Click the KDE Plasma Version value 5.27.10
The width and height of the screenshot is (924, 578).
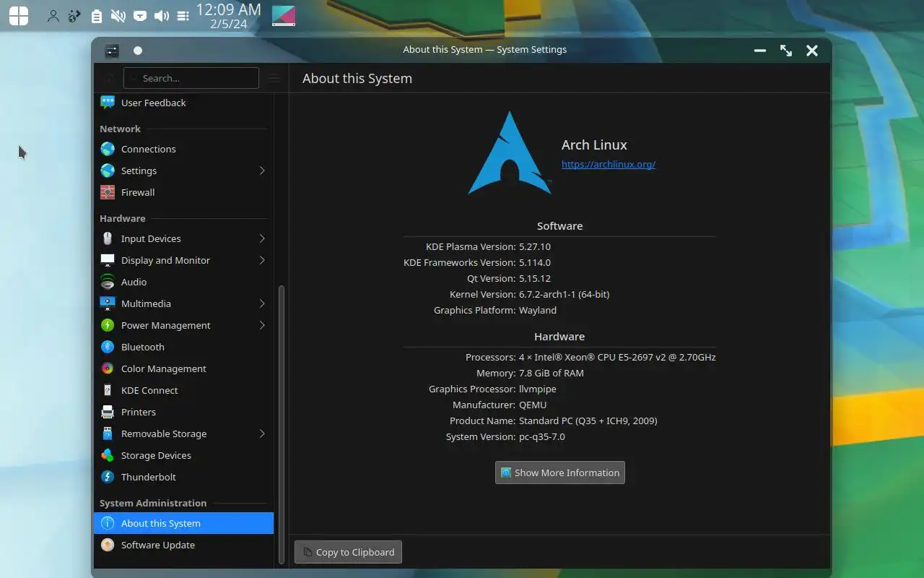(x=535, y=246)
